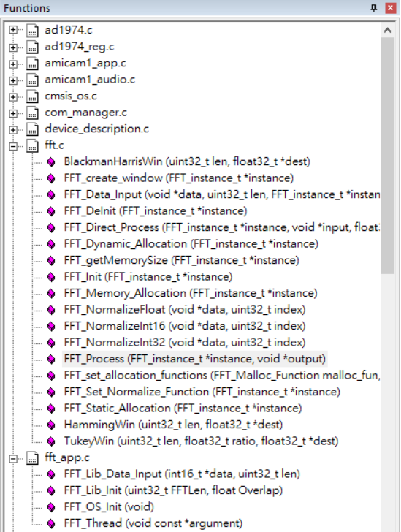Select the fft.c file name
This screenshot has width=401, height=532.
pos(54,145)
